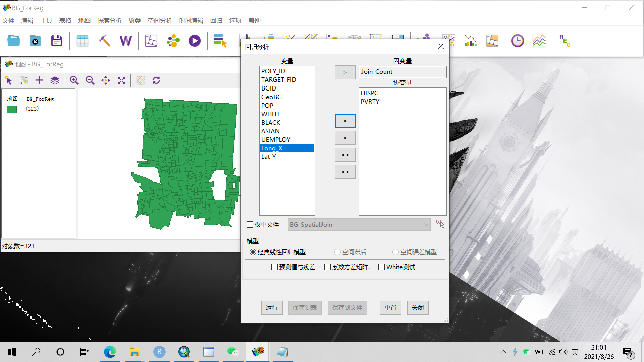Tick the 预测值与残差 checkbox
The image size is (644, 362).
click(274, 267)
